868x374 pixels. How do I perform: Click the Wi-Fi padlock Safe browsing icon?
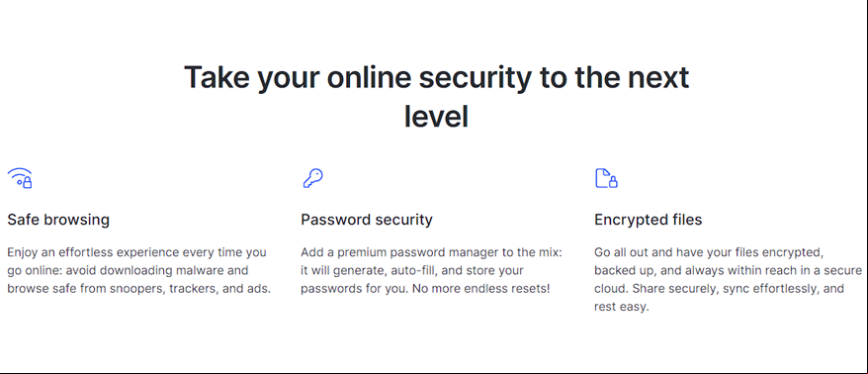[20, 178]
